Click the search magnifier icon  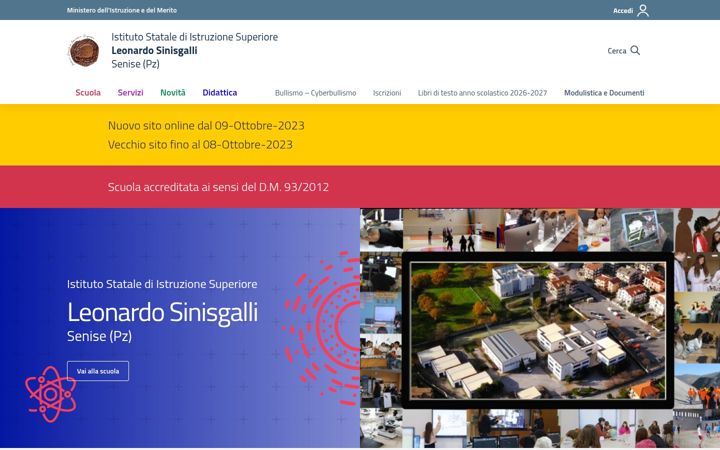635,50
